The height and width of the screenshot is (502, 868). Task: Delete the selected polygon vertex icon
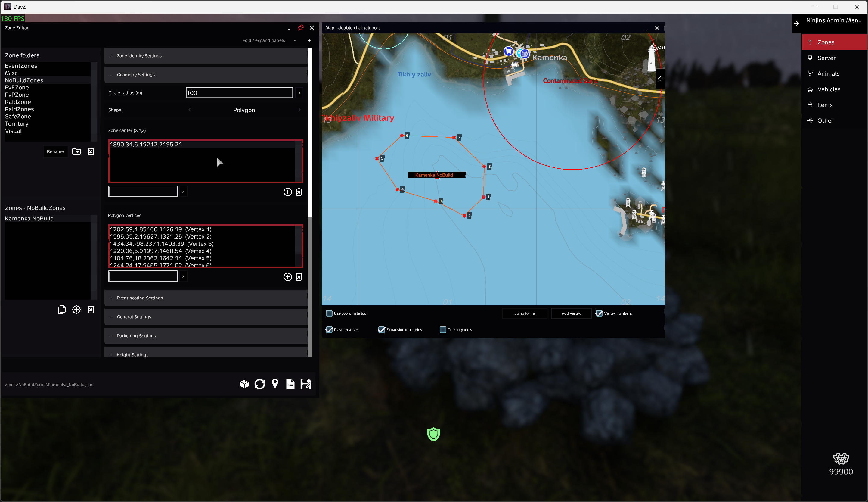pos(299,277)
